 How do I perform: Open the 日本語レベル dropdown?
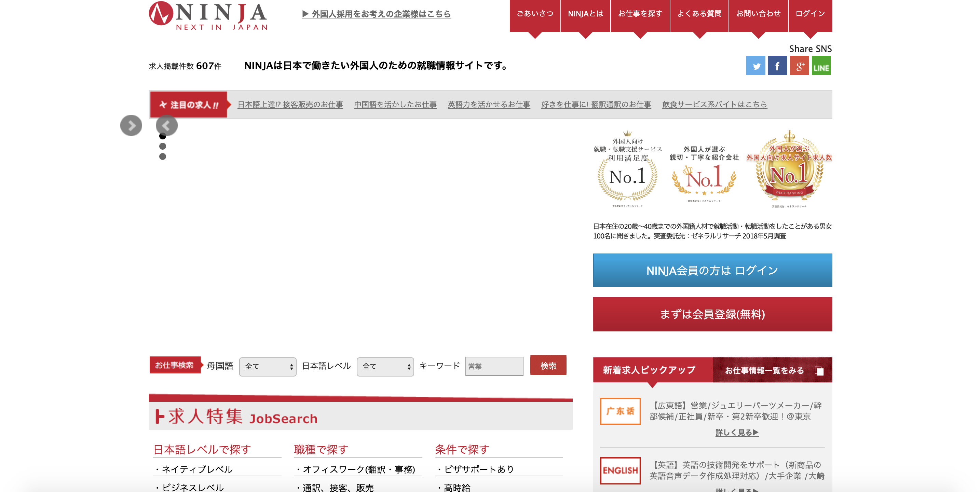pyautogui.click(x=385, y=366)
